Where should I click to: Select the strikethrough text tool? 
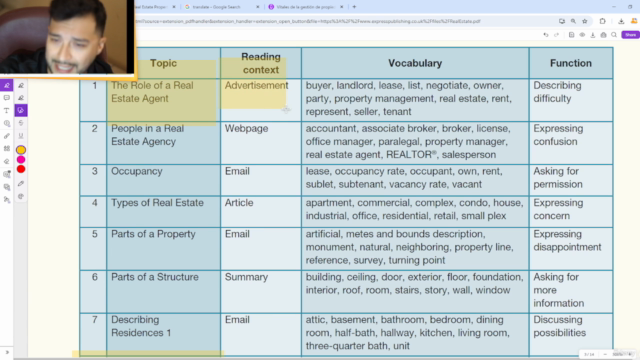click(x=21, y=123)
